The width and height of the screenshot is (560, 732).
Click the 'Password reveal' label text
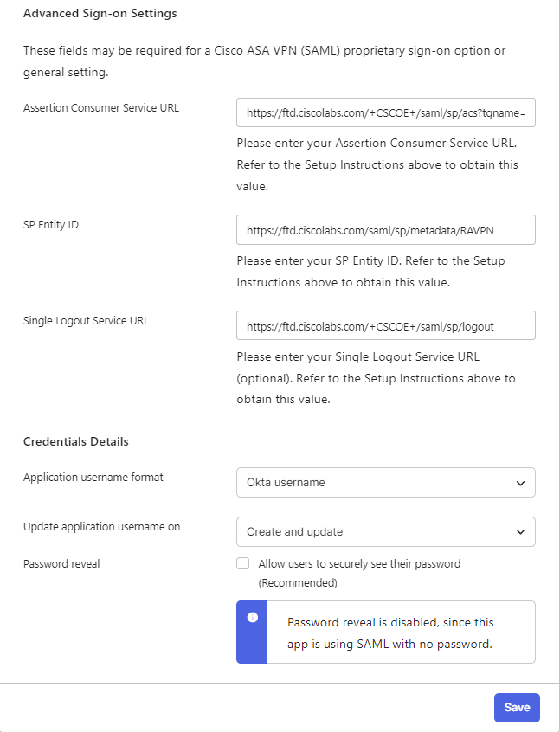61,563
